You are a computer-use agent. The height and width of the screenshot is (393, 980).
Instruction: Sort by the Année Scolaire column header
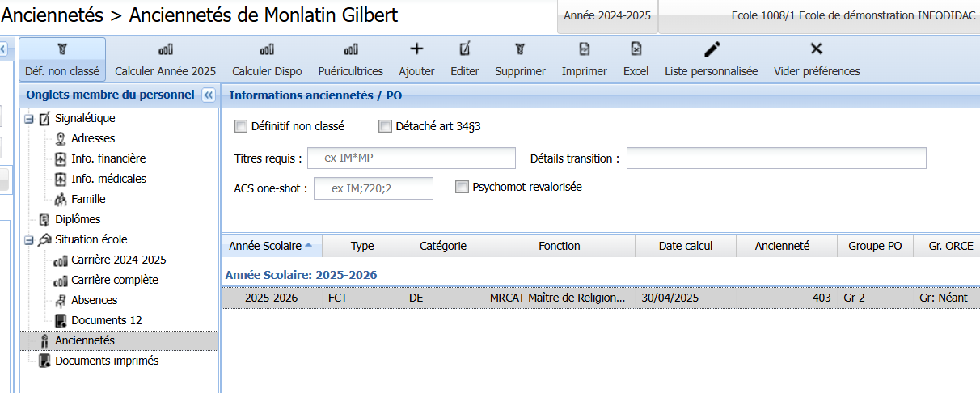[x=270, y=246]
